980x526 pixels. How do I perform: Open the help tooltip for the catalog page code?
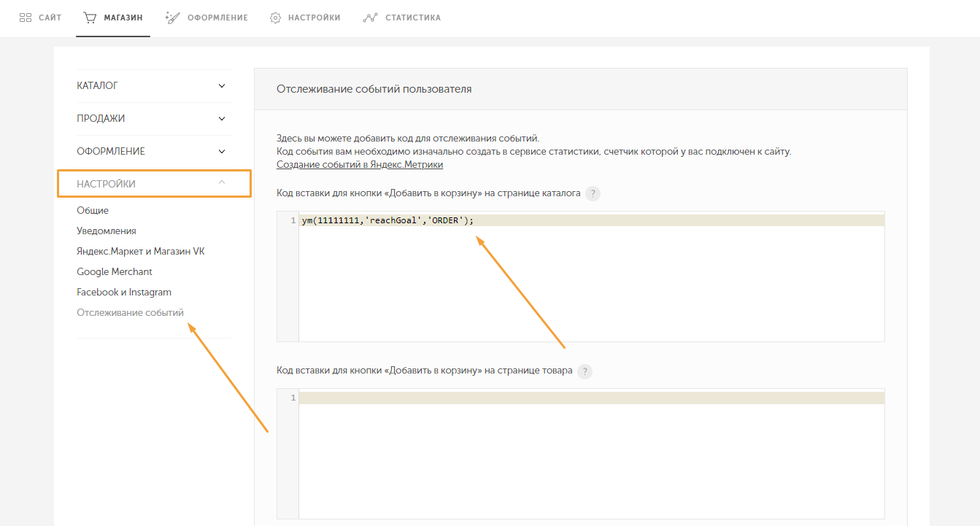coord(593,194)
